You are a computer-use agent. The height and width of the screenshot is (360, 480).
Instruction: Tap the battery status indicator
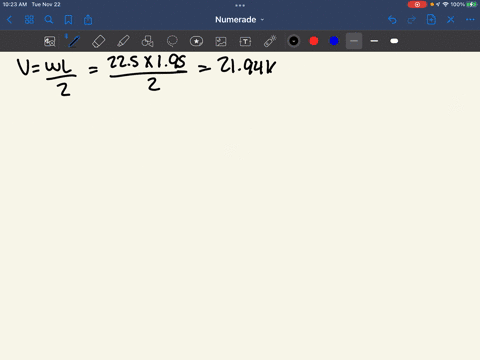pyautogui.click(x=472, y=4)
